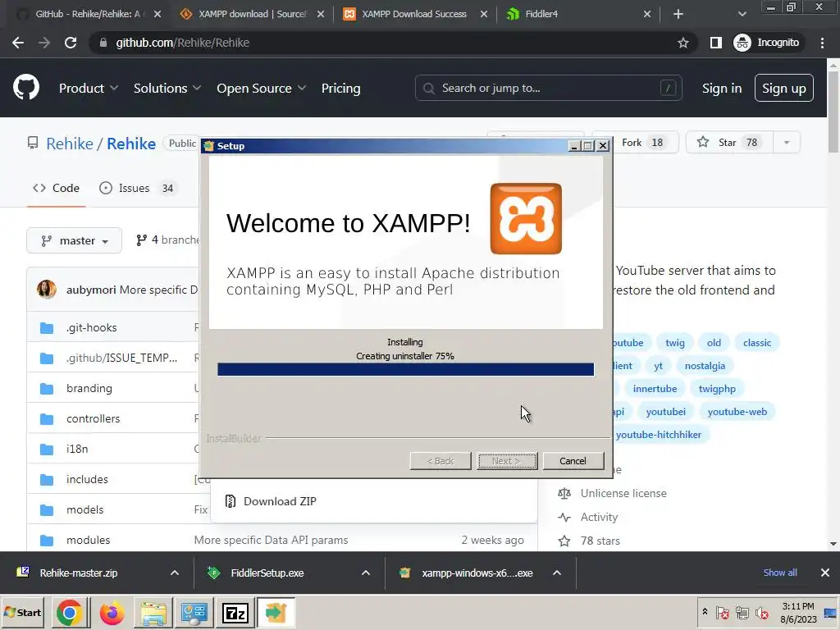Open Pricing page link

[340, 89]
